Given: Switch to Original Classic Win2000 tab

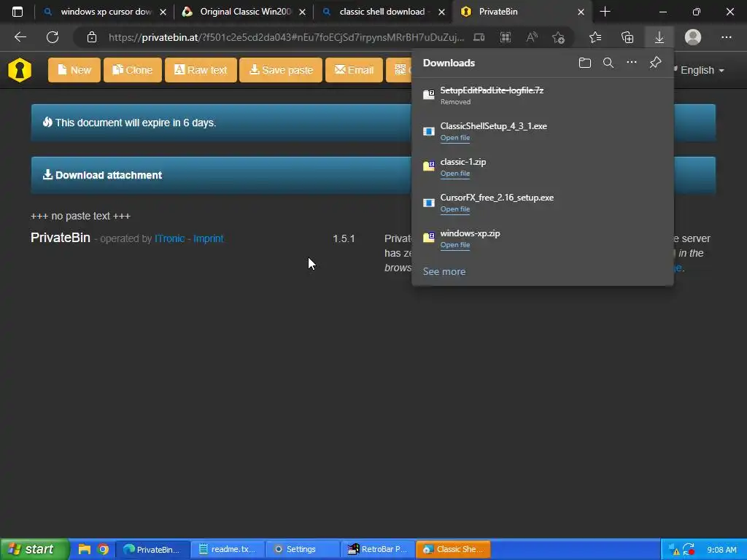Looking at the screenshot, I should tap(244, 12).
